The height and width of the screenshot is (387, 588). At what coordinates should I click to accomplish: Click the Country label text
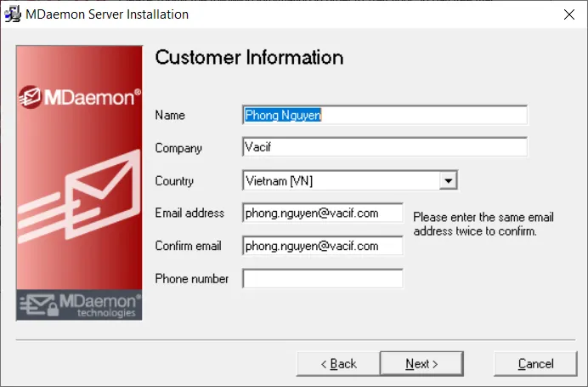coord(174,181)
